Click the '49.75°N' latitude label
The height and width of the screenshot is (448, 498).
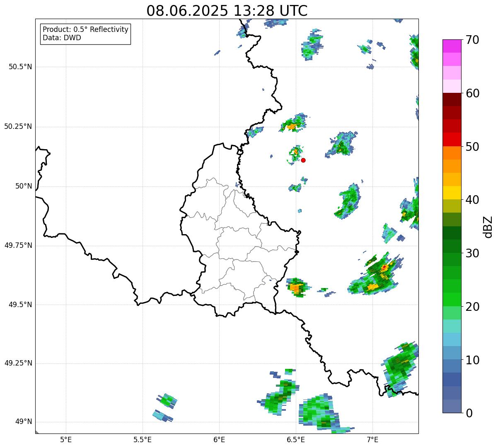coord(18,245)
